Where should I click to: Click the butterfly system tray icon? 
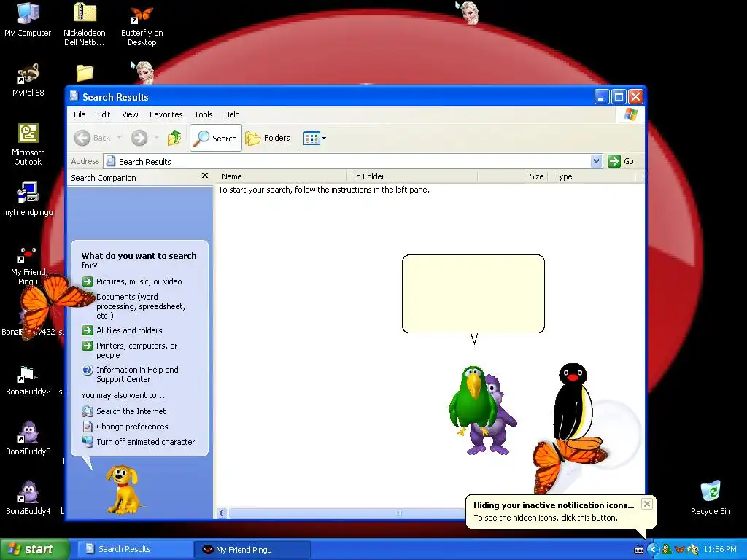(680, 550)
